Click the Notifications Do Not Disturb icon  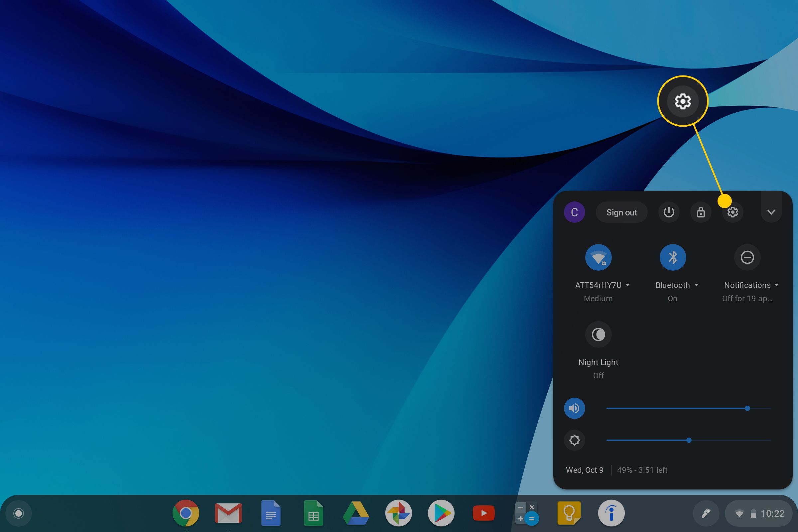747,257
